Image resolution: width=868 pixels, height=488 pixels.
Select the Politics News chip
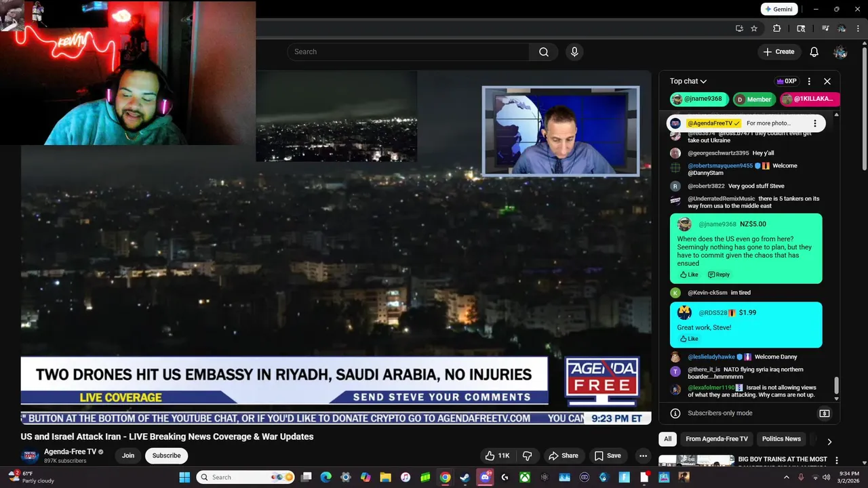click(x=781, y=439)
